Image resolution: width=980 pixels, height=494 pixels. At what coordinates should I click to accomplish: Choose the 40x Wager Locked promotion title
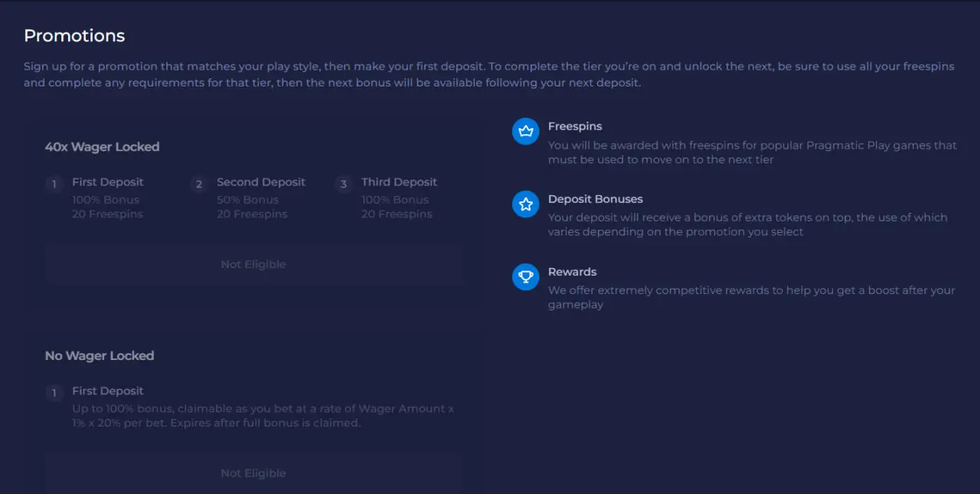pos(102,147)
